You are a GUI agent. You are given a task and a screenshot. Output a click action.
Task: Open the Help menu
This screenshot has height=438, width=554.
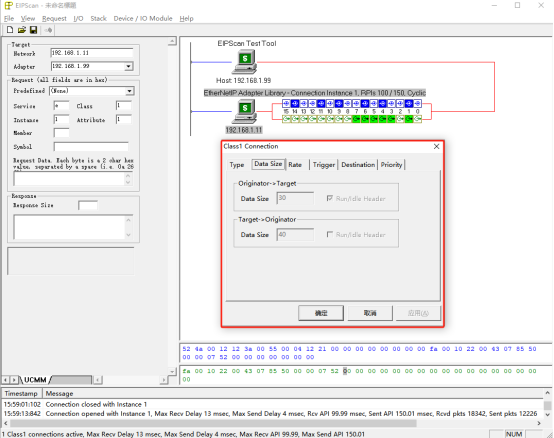click(x=186, y=18)
